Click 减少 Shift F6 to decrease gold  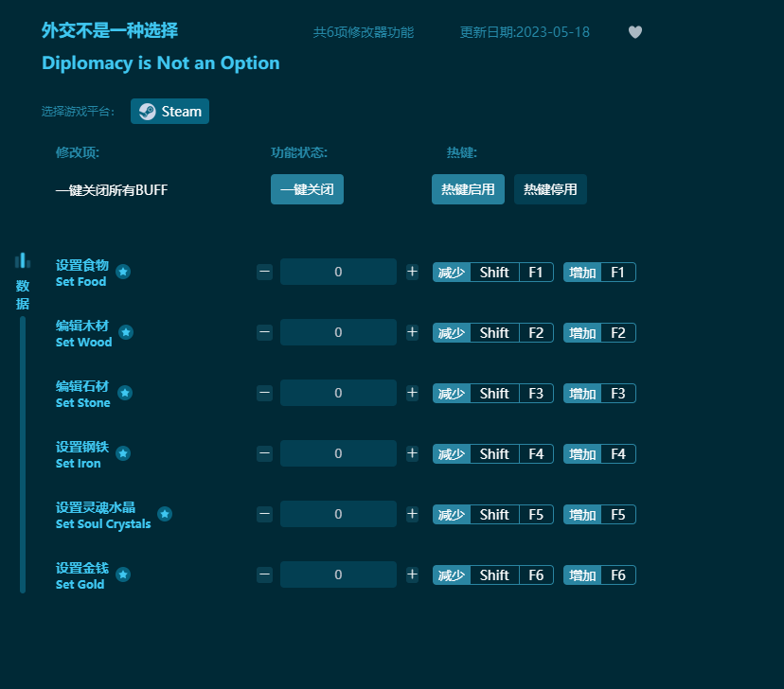[492, 574]
